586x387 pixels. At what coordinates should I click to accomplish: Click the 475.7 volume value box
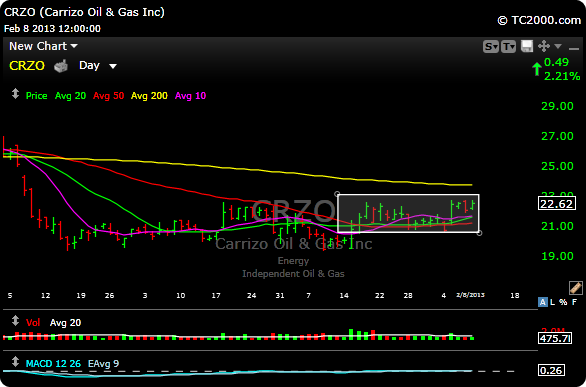click(x=555, y=338)
